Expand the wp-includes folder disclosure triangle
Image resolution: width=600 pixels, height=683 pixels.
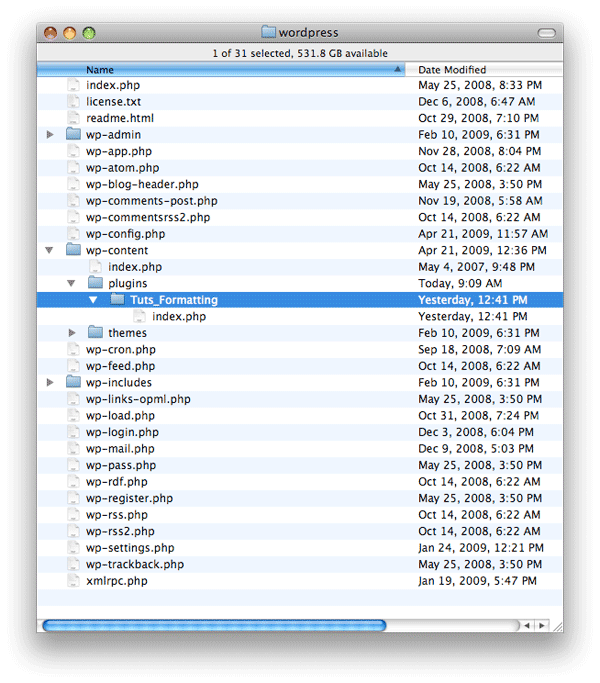point(50,383)
